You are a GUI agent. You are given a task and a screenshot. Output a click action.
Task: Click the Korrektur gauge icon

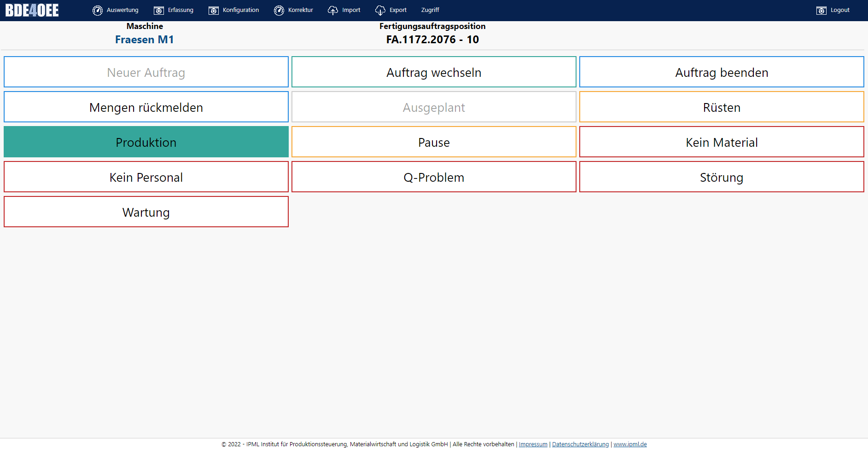279,10
